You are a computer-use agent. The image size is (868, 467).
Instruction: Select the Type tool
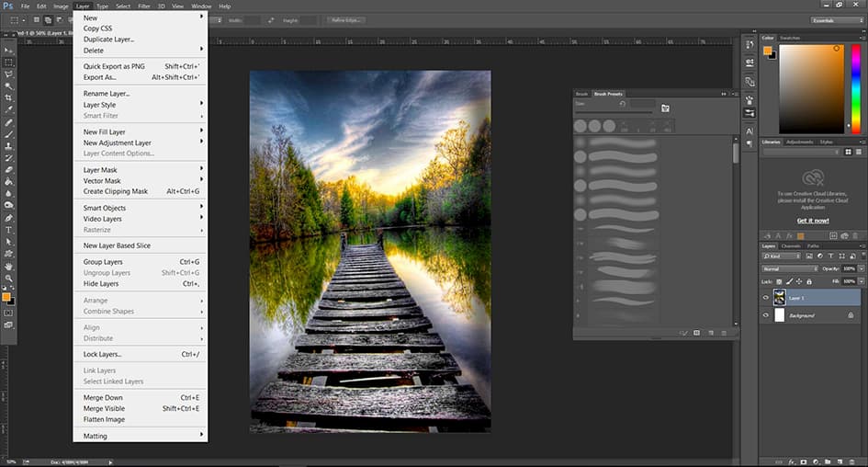9,230
